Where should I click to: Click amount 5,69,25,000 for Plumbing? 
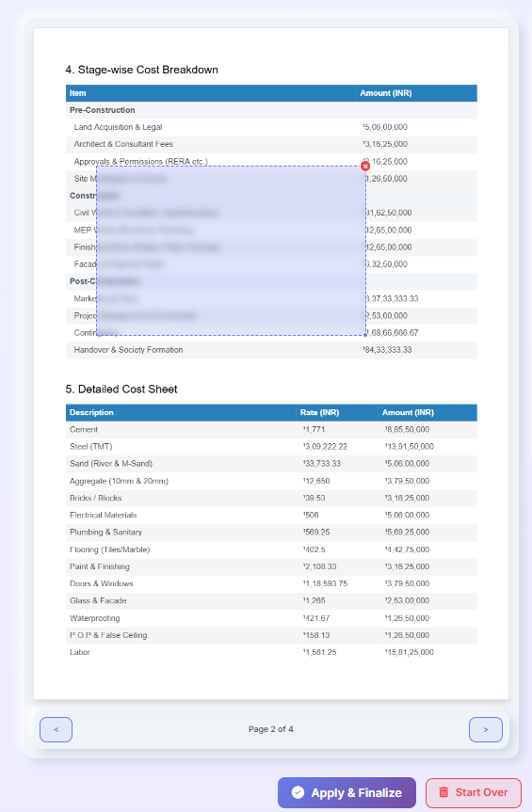[x=407, y=533]
